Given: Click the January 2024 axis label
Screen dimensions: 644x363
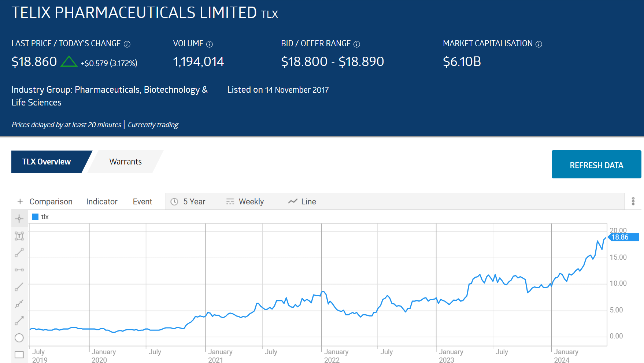Looking at the screenshot, I should coord(566,356).
